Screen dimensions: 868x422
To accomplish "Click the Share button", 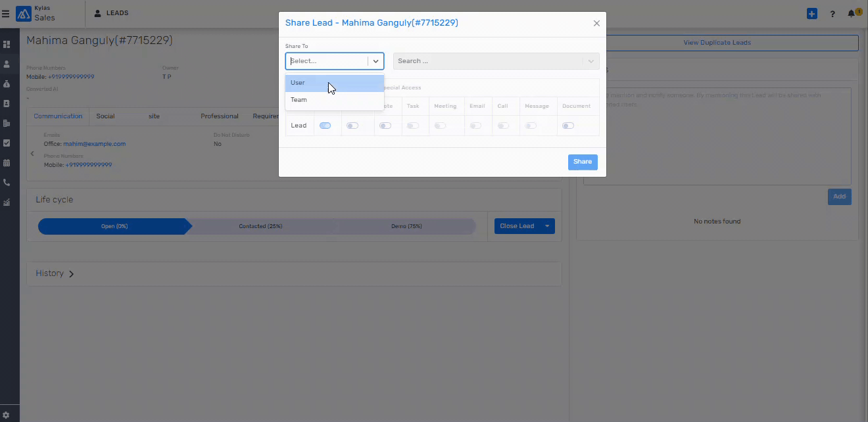I will [x=583, y=162].
